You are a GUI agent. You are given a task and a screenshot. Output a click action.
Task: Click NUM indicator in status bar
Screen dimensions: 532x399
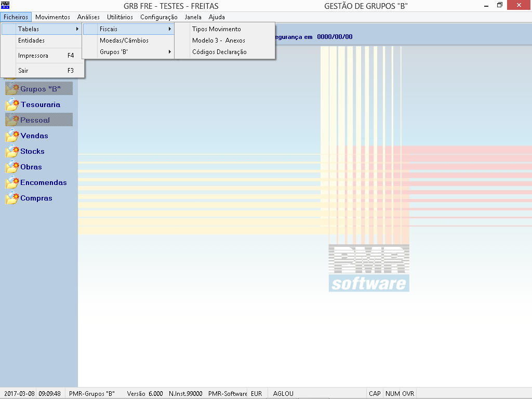(392, 394)
